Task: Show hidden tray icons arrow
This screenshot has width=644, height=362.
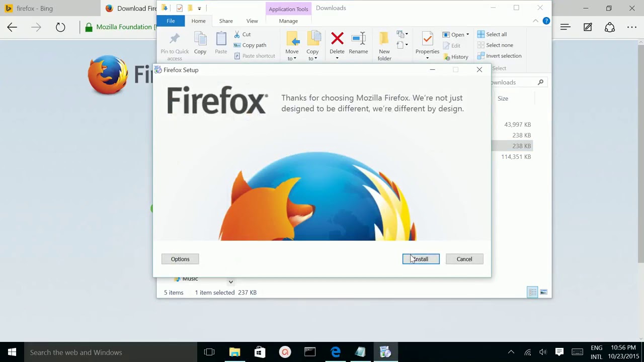Action: 511,352
